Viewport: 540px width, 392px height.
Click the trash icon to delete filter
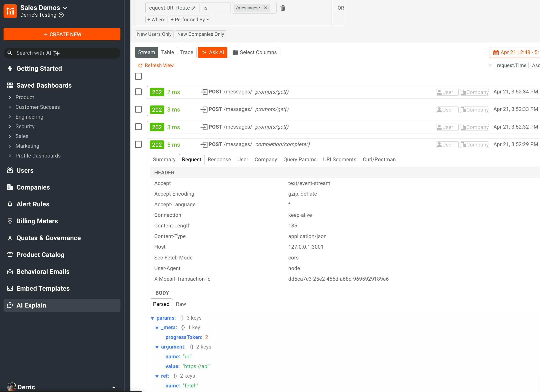pos(283,8)
